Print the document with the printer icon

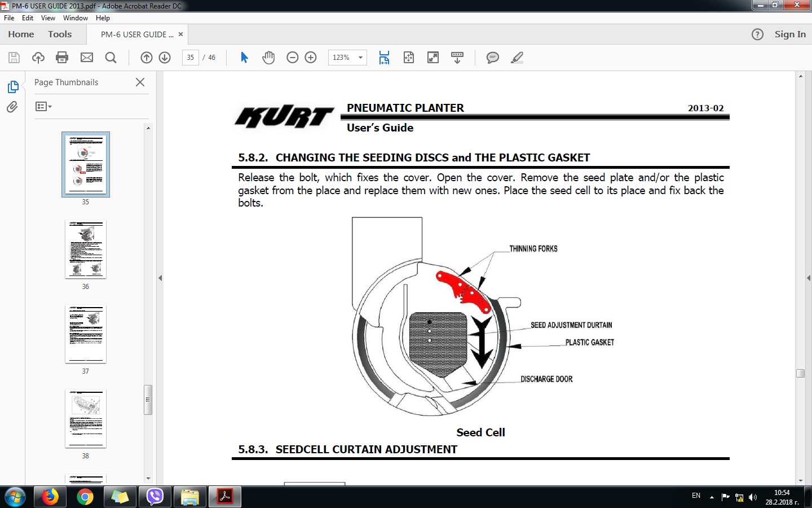[63, 58]
